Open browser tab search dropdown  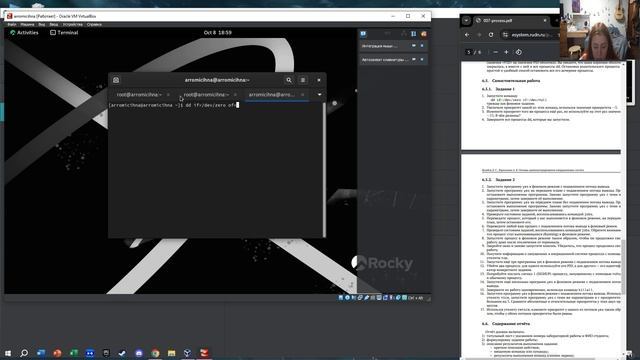click(466, 20)
